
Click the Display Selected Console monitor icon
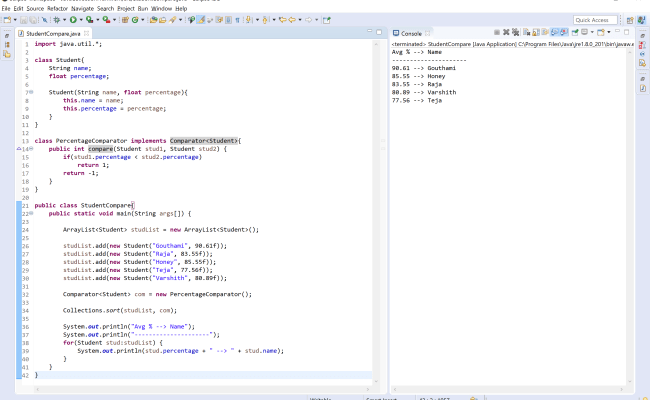click(x=585, y=32)
